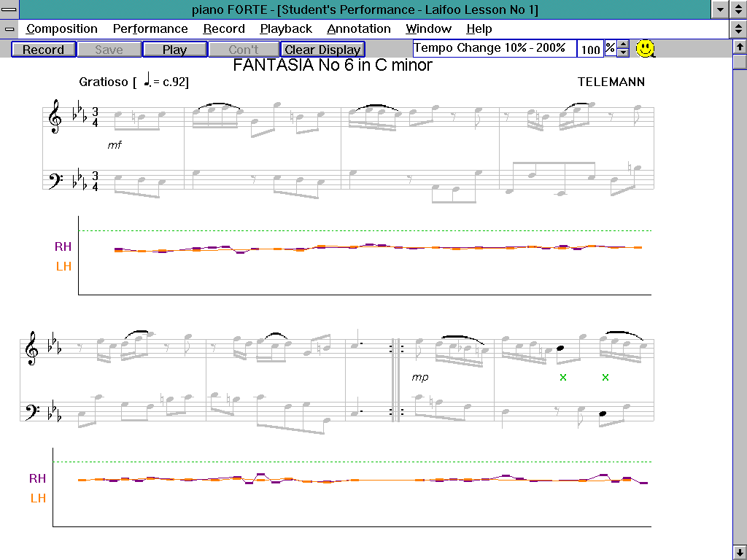Click the vertical scrollbar thumb
Viewport: 747px width, 560px height.
[x=740, y=62]
